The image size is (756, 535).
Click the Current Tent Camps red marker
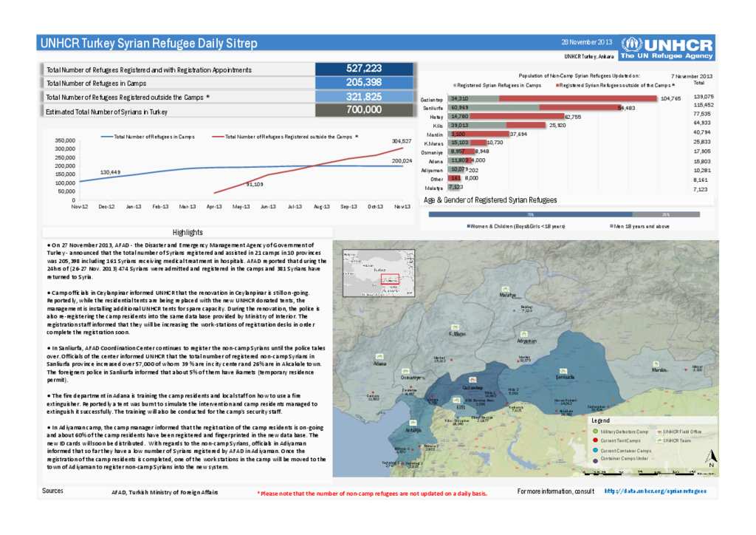[x=595, y=440]
